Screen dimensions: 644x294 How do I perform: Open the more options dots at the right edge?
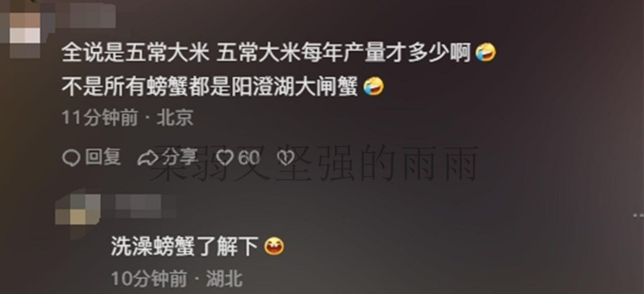point(638,215)
